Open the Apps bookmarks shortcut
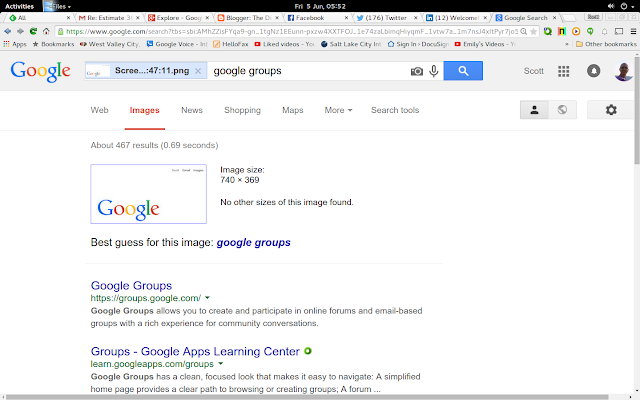The width and height of the screenshot is (640, 400). tap(15, 44)
